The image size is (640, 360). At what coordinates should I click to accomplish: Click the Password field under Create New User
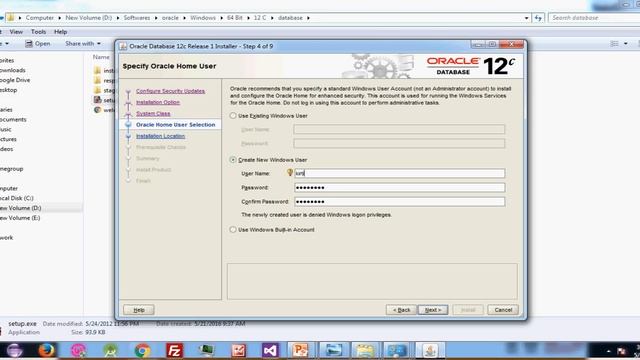(400, 188)
